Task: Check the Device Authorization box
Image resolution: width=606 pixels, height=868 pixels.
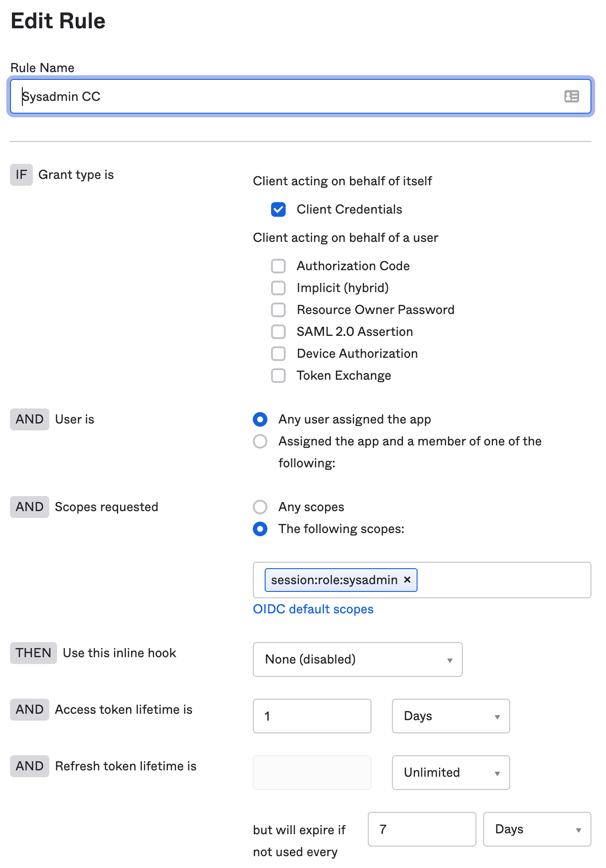Action: 278,354
